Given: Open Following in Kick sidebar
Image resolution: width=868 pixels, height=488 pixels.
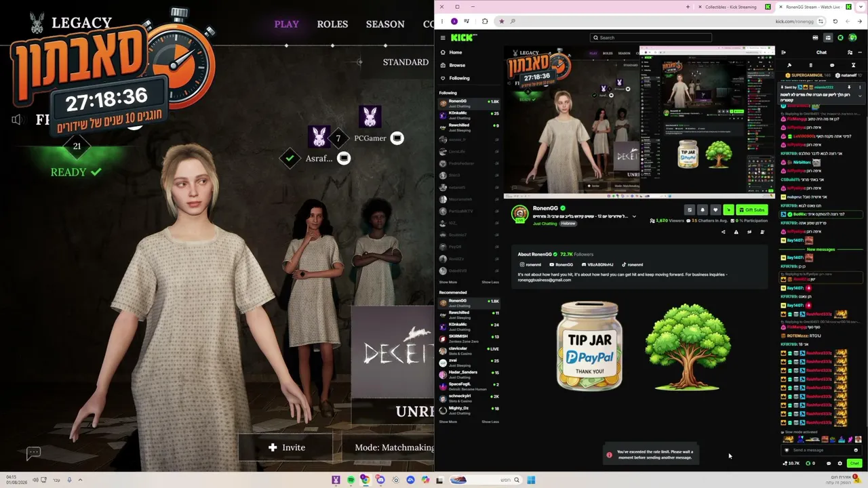Looking at the screenshot, I should [459, 78].
